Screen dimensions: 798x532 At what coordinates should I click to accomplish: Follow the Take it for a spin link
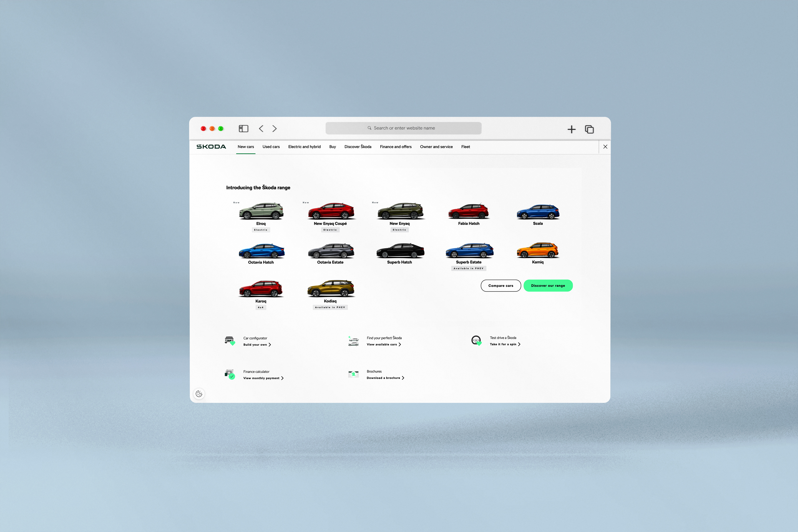(x=505, y=344)
